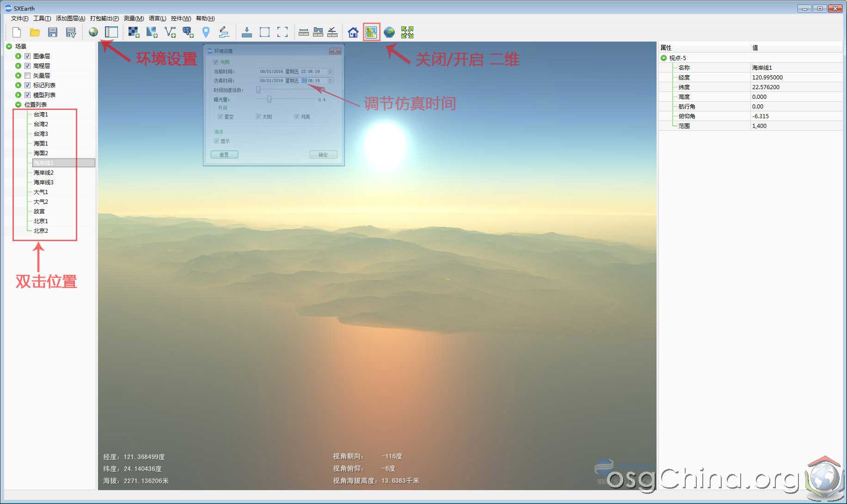Enable 矢量层 checkbox
The image size is (847, 504).
click(27, 75)
